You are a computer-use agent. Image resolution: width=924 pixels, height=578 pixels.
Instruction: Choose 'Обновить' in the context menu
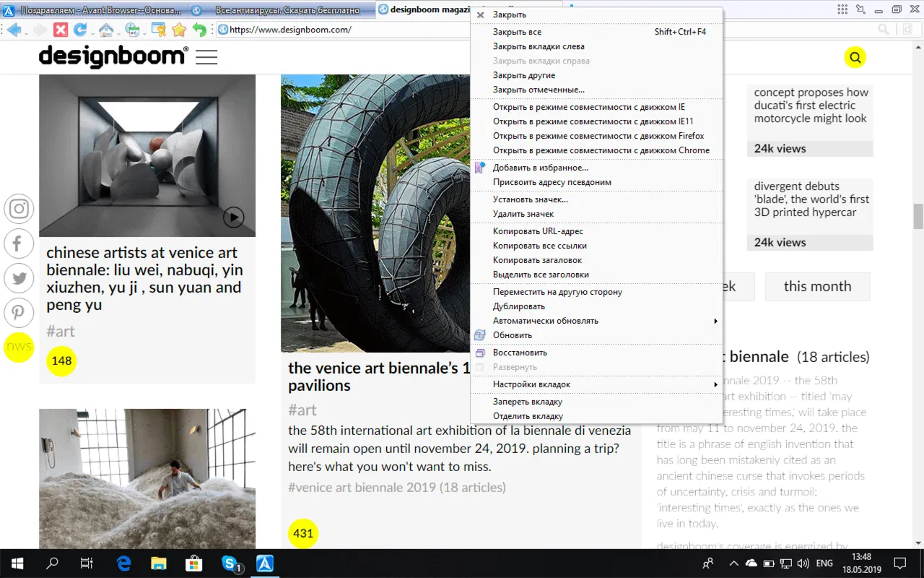click(x=596, y=335)
